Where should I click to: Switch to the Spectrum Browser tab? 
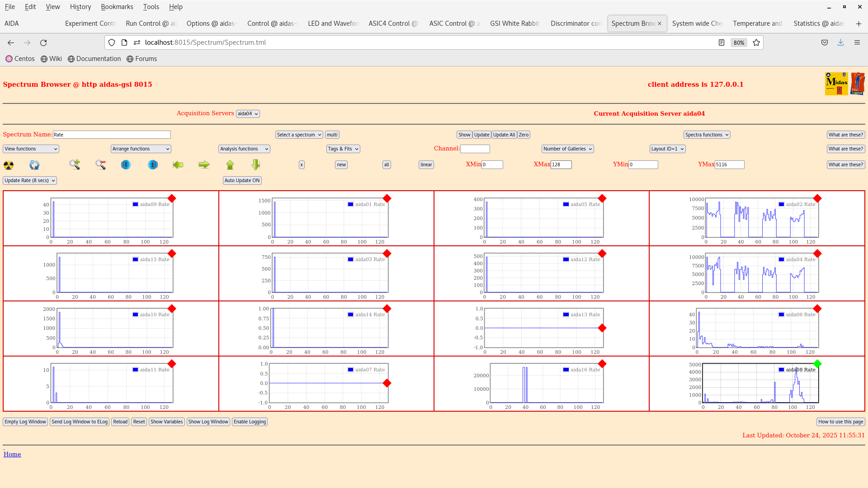[x=633, y=23]
